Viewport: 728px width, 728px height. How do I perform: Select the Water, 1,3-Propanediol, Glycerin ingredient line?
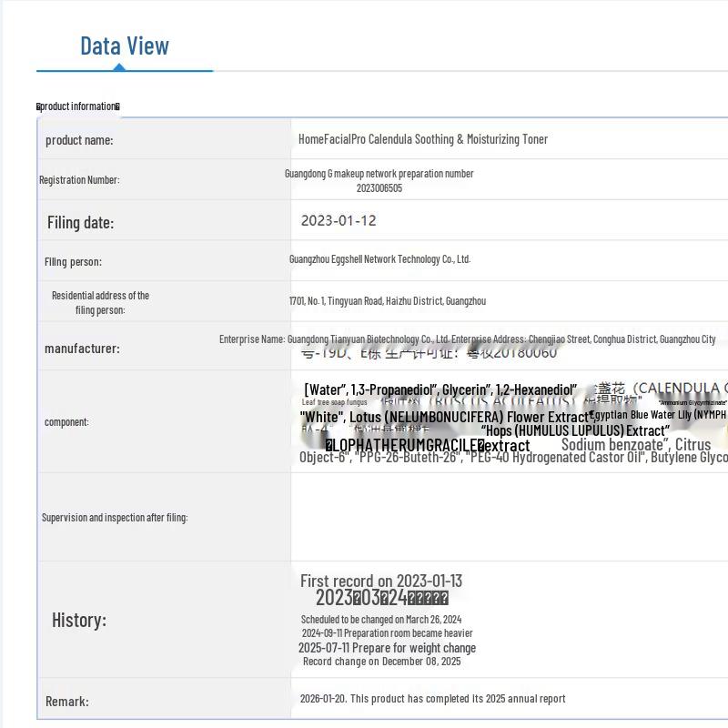[440, 389]
